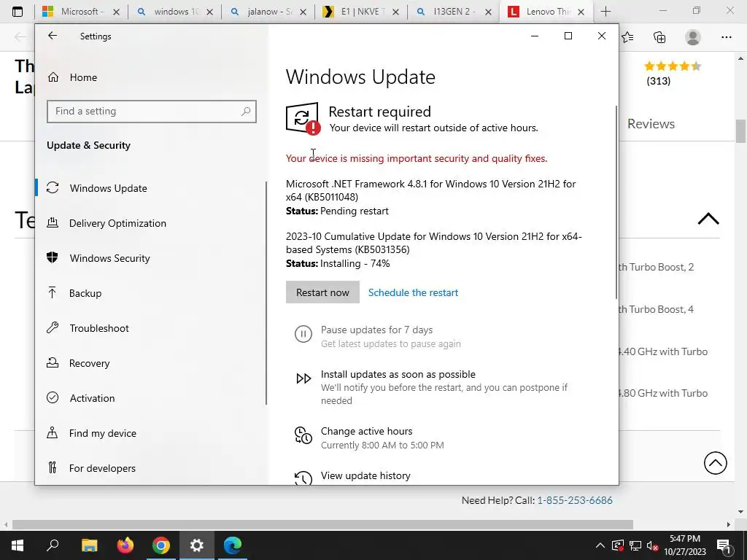Click the Windows Update content scrollbar
747x560 pixels.
(616, 203)
